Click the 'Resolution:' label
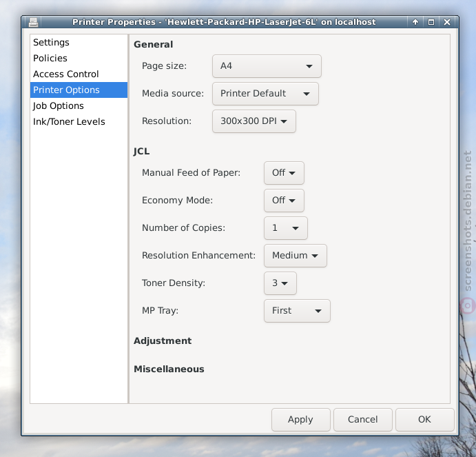 point(167,121)
